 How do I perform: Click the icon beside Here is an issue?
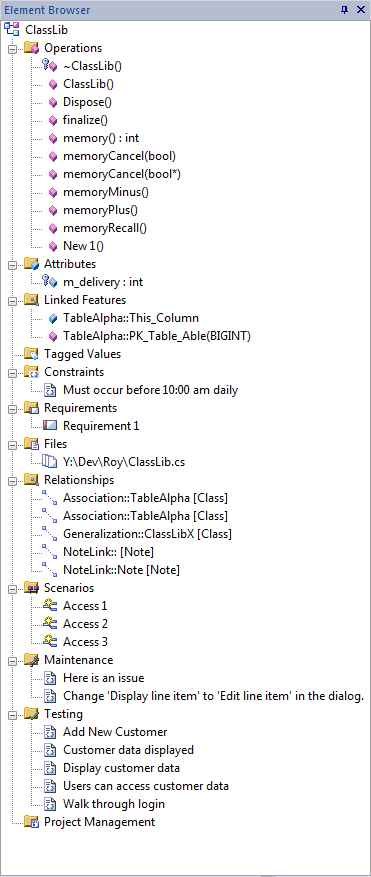click(x=51, y=678)
